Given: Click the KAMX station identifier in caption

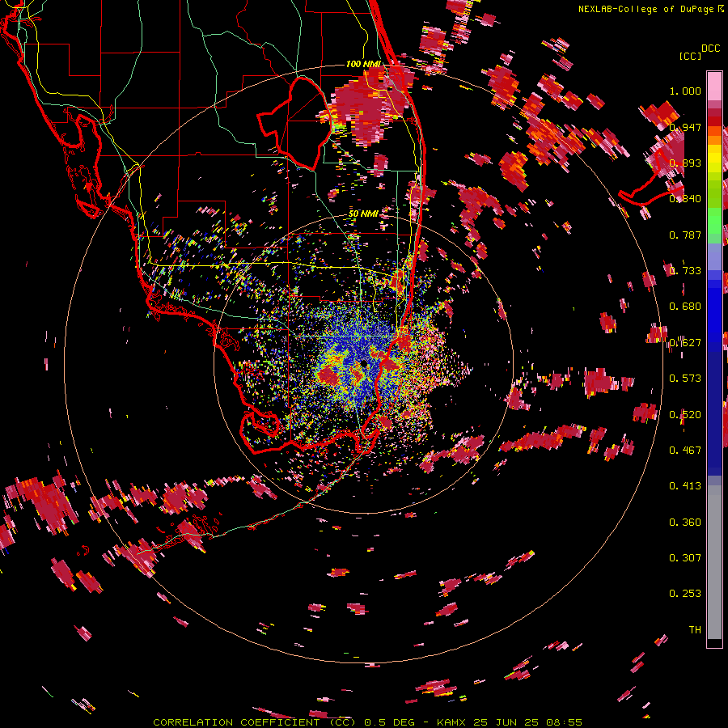Looking at the screenshot, I should tap(451, 722).
